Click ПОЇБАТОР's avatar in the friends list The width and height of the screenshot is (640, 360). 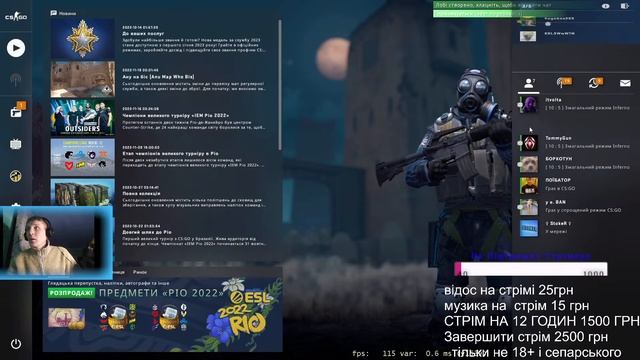[x=529, y=185]
